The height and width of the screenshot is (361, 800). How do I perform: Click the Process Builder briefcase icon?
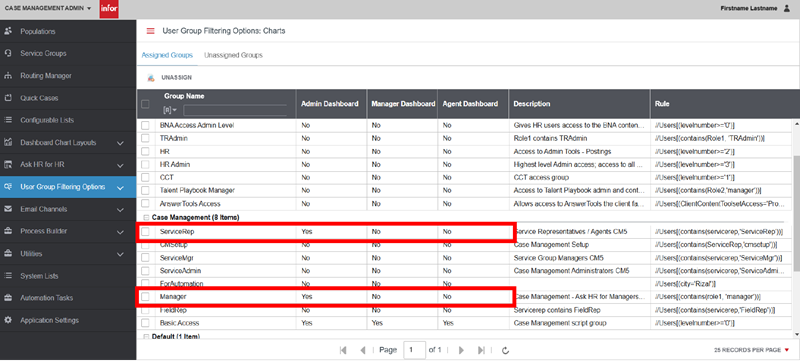tap(8, 231)
